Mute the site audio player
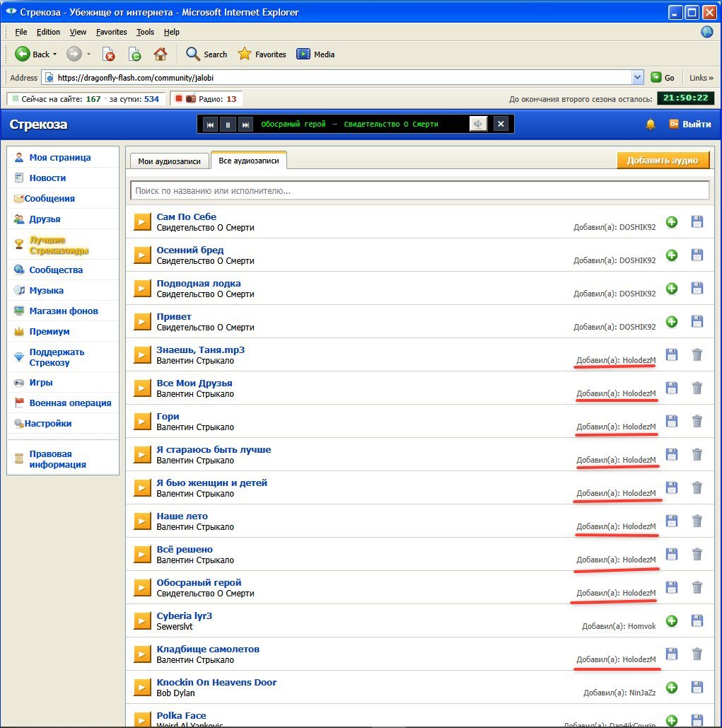 click(478, 124)
